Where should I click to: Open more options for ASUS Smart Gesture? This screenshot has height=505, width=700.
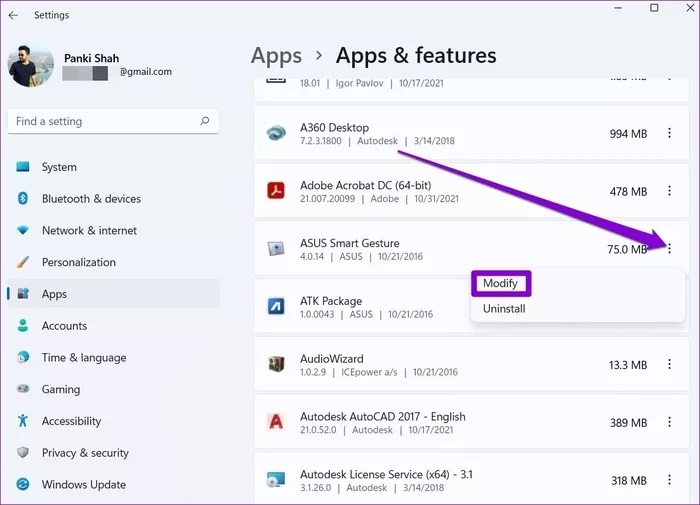(669, 249)
